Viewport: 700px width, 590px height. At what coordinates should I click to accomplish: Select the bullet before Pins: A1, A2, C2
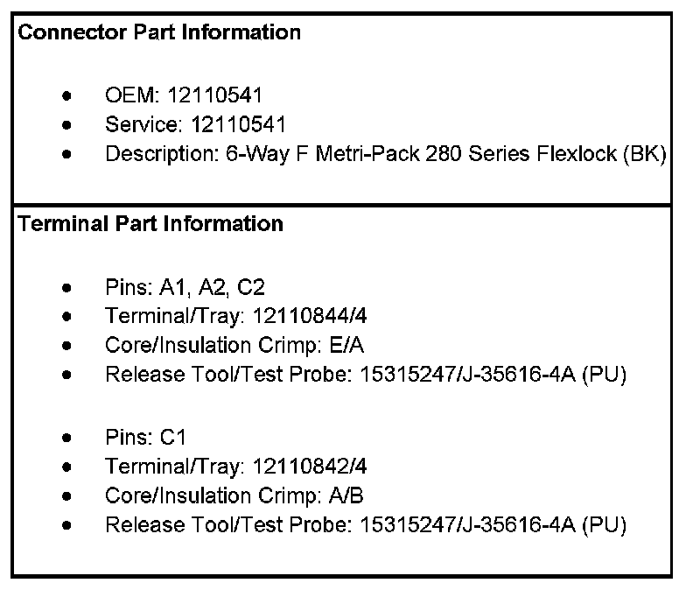pos(67,286)
